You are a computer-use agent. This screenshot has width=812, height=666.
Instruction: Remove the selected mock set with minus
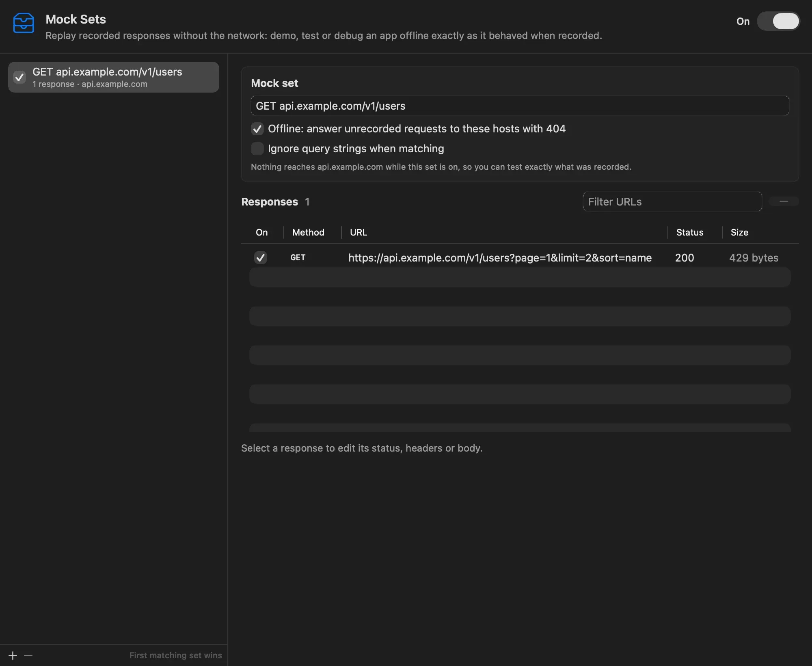(x=28, y=655)
